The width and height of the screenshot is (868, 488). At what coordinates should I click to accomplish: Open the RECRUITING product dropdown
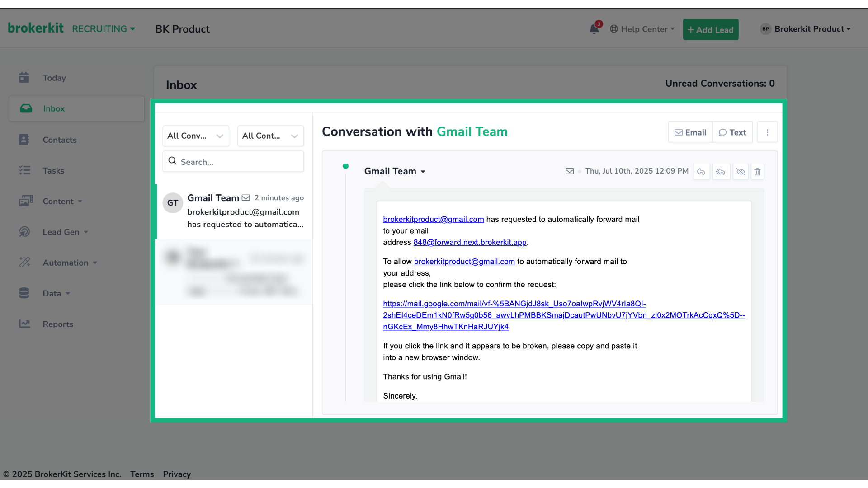104,29
